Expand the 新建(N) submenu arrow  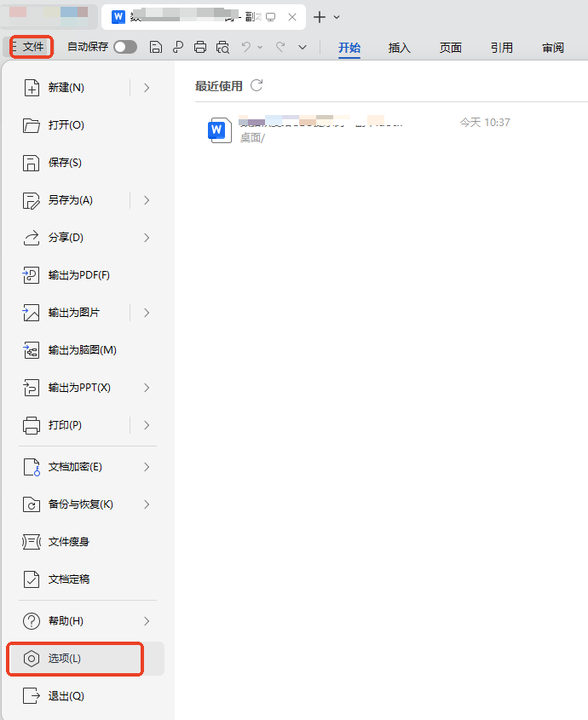pyautogui.click(x=147, y=87)
